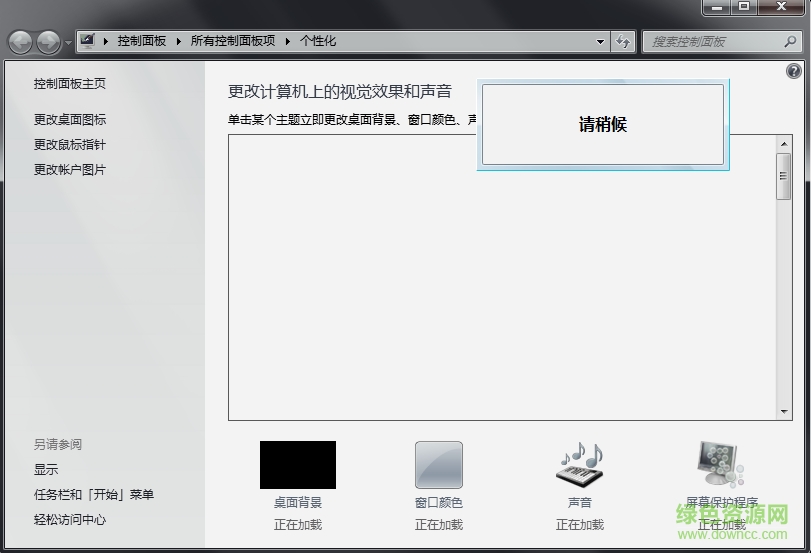The height and width of the screenshot is (553, 811).
Task: Click the theme list scrollbar thumb
Action: click(784, 176)
